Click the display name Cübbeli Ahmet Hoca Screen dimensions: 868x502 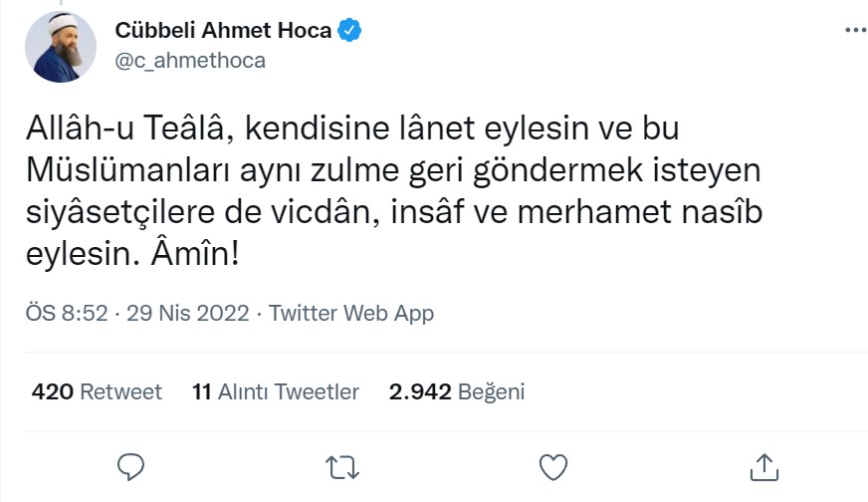click(223, 30)
